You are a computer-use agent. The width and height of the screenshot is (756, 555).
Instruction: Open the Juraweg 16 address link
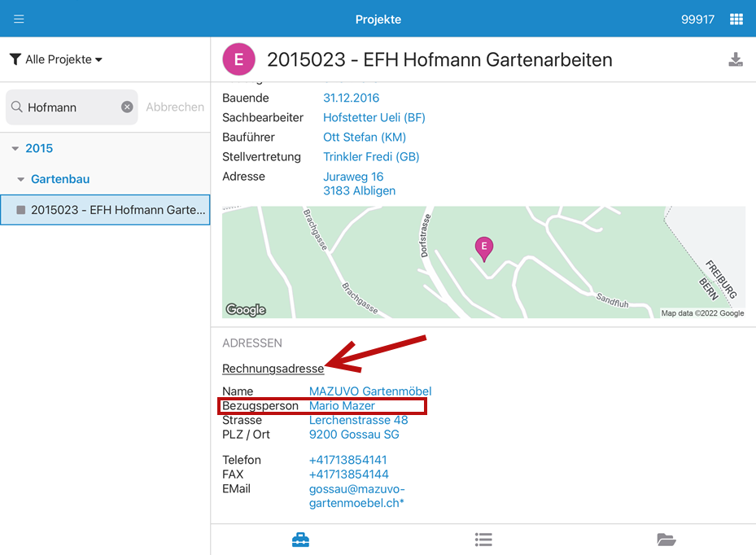(x=353, y=177)
